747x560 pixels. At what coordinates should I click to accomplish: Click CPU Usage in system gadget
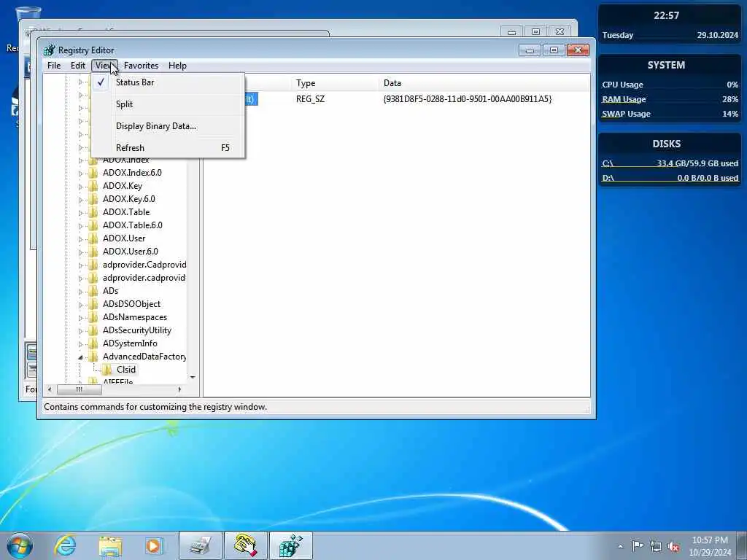tap(670, 85)
